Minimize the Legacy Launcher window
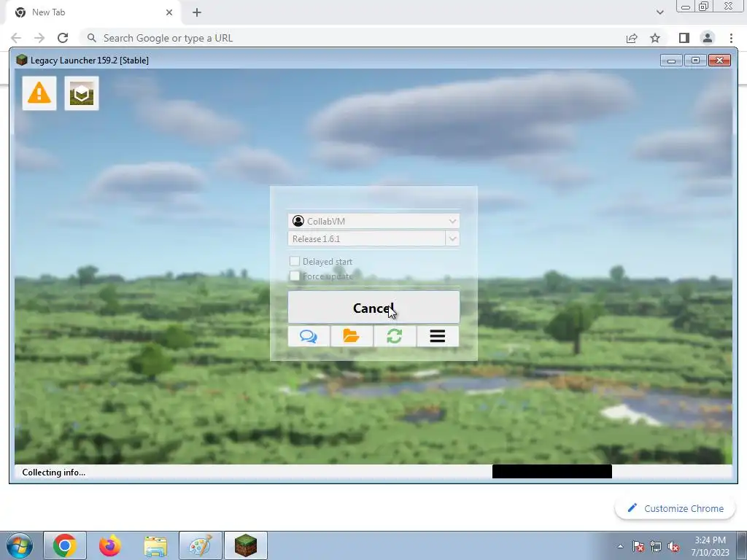Screen dimensions: 747x560 coord(671,61)
